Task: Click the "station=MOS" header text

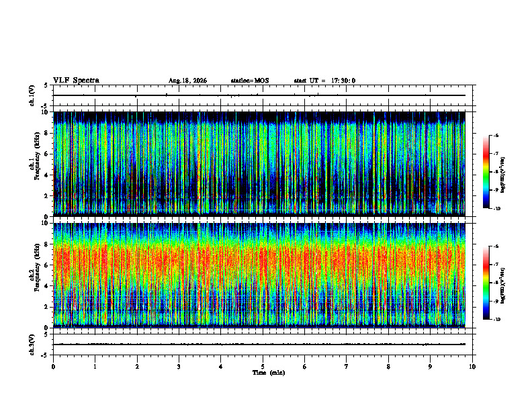Action: coord(250,81)
